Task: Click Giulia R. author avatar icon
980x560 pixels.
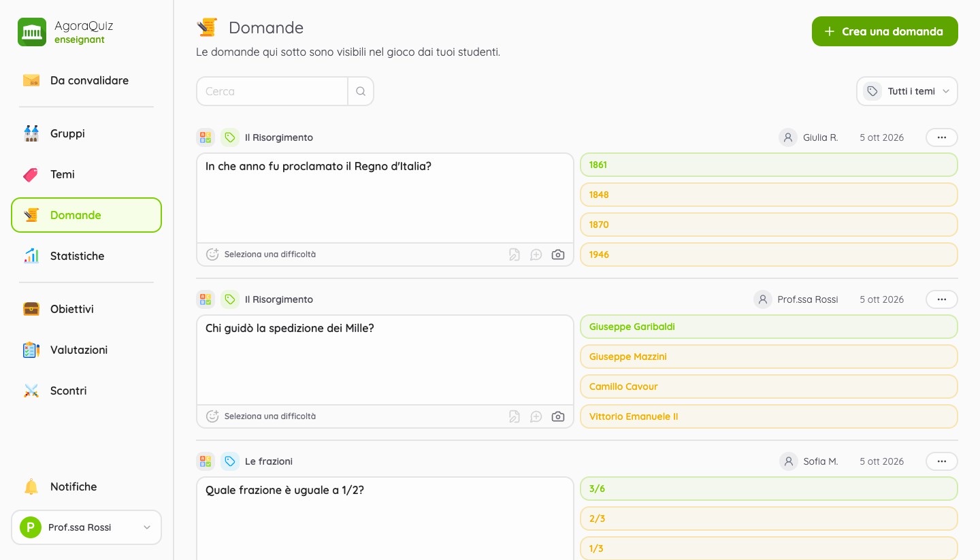Action: click(788, 137)
